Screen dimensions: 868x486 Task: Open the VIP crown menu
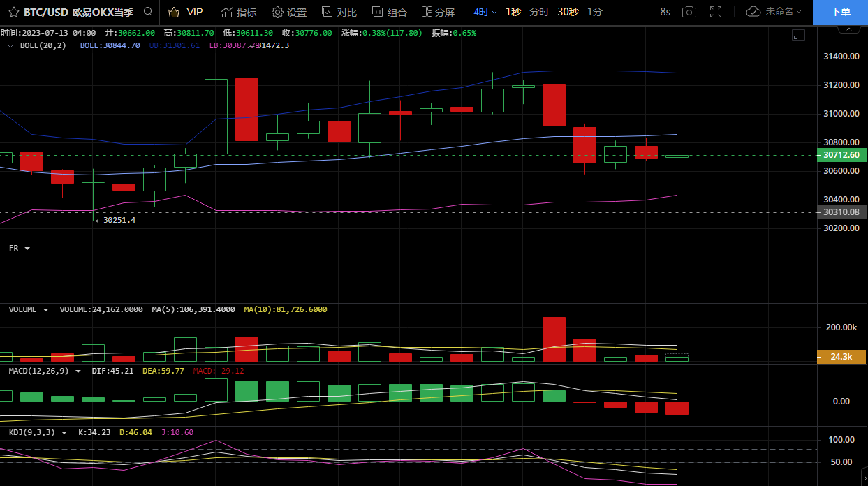[x=186, y=12]
